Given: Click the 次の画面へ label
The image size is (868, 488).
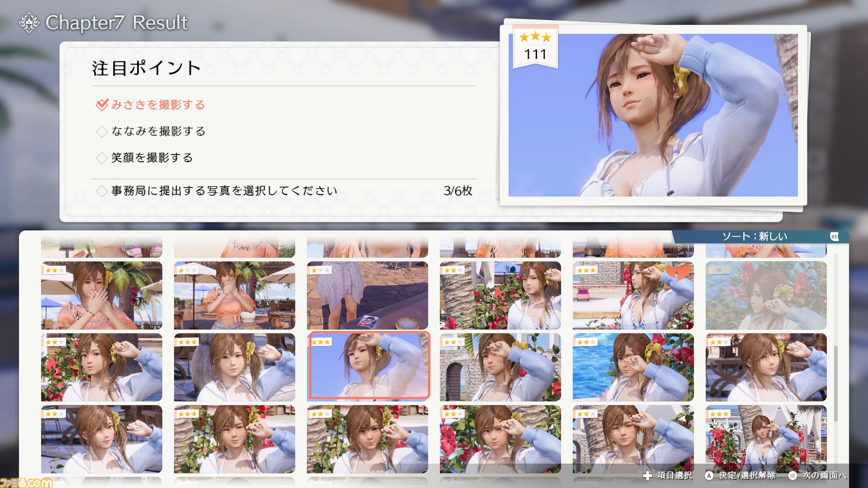Looking at the screenshot, I should coord(825,476).
